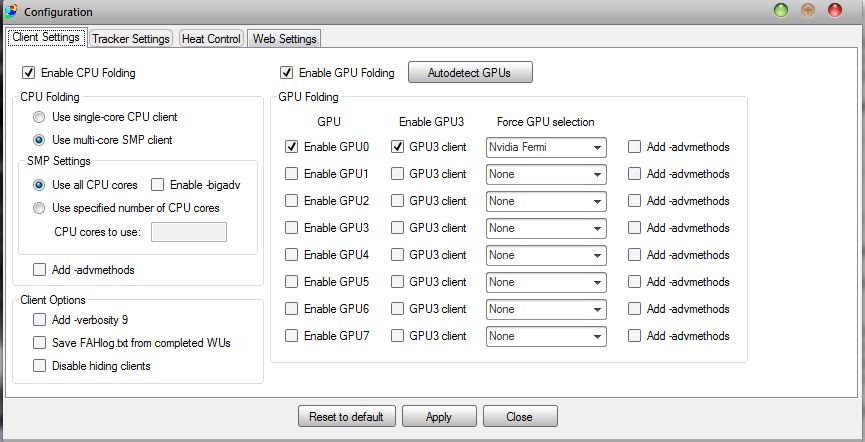Viewport: 865px width, 442px height.
Task: Click the Apply button
Action: click(438, 416)
